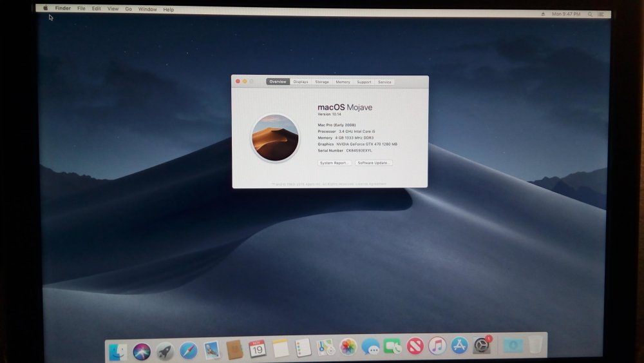The width and height of the screenshot is (644, 363).
Task: Click the 3.4 GHz Intel Core i5 text
Action: click(x=357, y=132)
